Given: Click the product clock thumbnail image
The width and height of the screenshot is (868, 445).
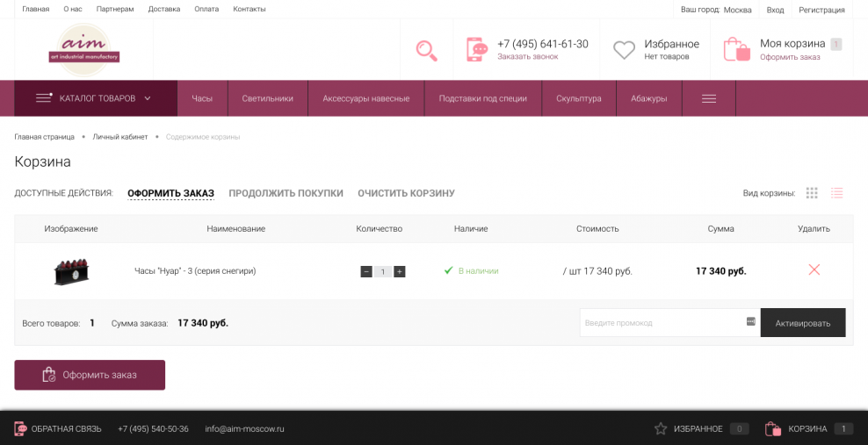Looking at the screenshot, I should click(x=71, y=271).
